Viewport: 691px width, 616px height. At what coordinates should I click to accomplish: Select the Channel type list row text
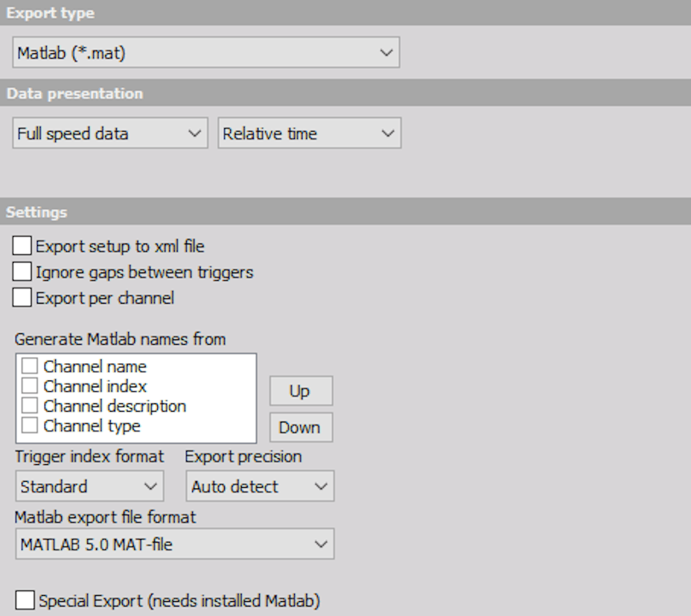point(92,426)
